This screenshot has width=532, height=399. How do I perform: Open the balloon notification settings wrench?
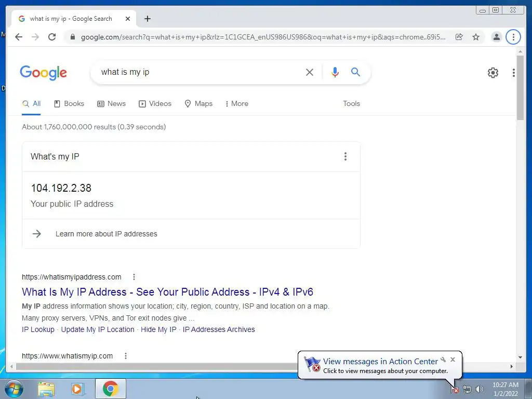(x=443, y=360)
